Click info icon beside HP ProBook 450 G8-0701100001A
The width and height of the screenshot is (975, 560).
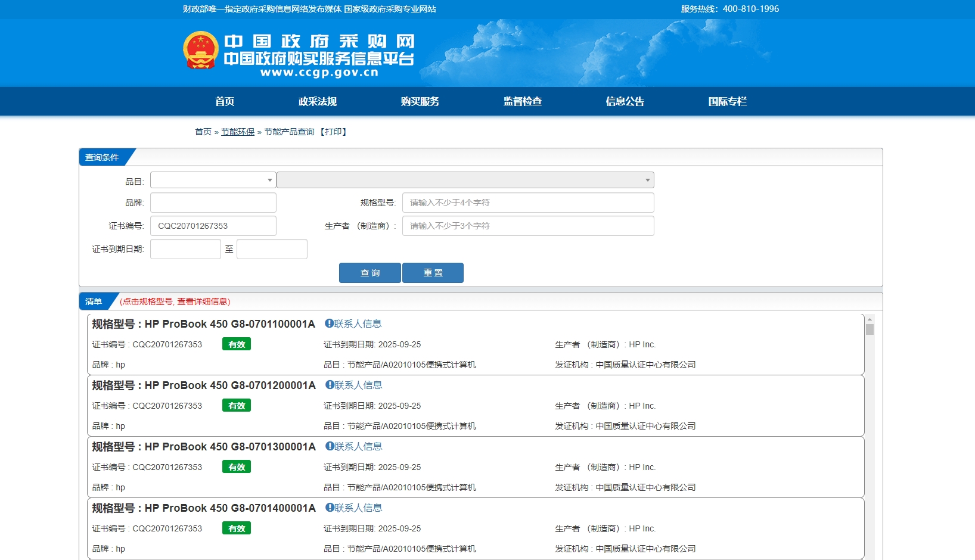[x=329, y=323]
